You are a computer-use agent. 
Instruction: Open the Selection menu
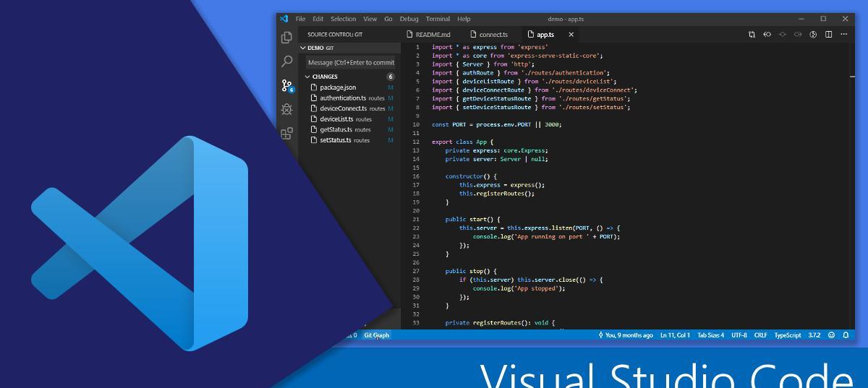coord(344,19)
